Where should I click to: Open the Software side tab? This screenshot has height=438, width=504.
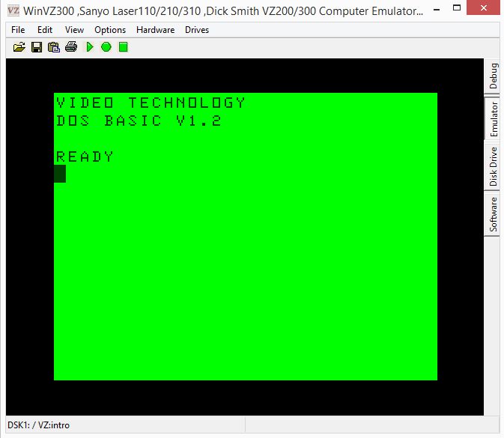point(493,214)
